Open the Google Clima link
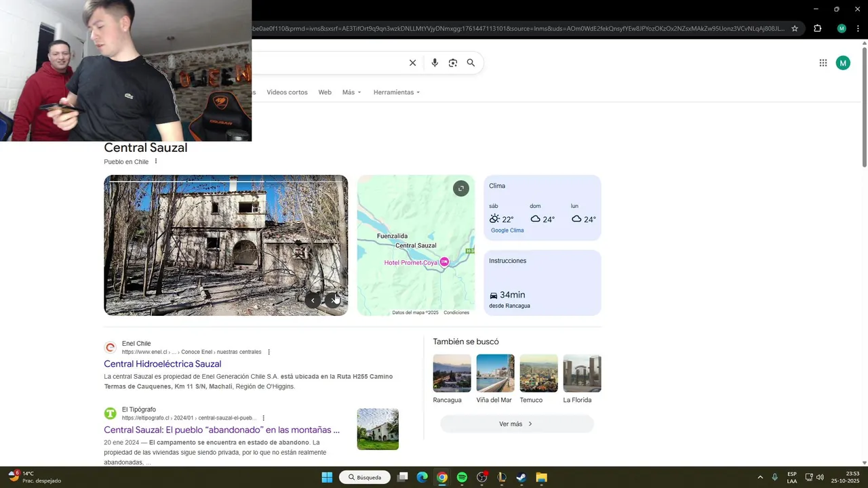 pos(507,230)
